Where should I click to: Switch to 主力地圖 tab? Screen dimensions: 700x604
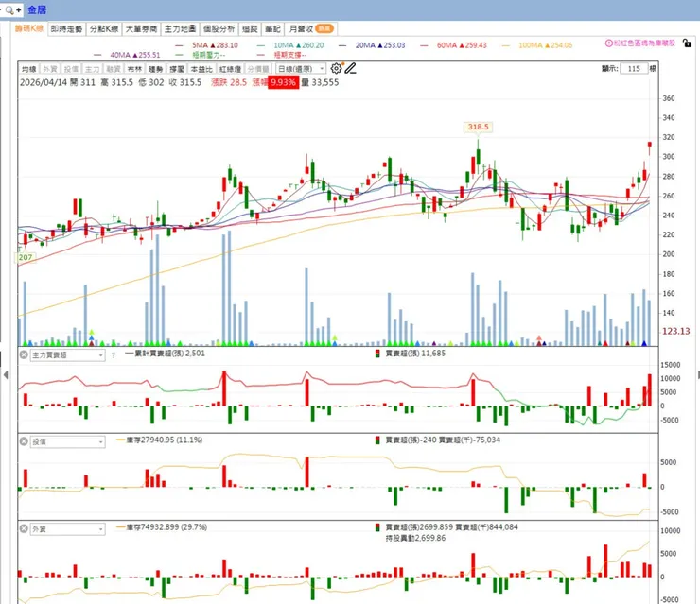[x=180, y=29]
